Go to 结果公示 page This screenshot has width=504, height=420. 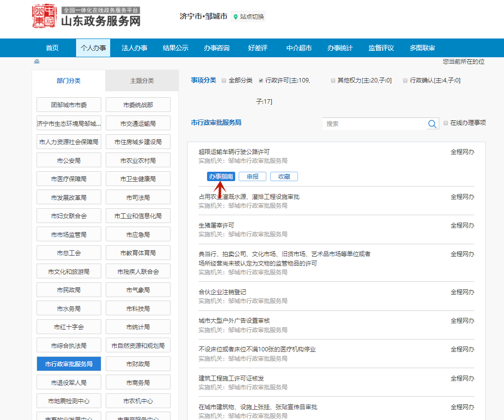(x=175, y=48)
